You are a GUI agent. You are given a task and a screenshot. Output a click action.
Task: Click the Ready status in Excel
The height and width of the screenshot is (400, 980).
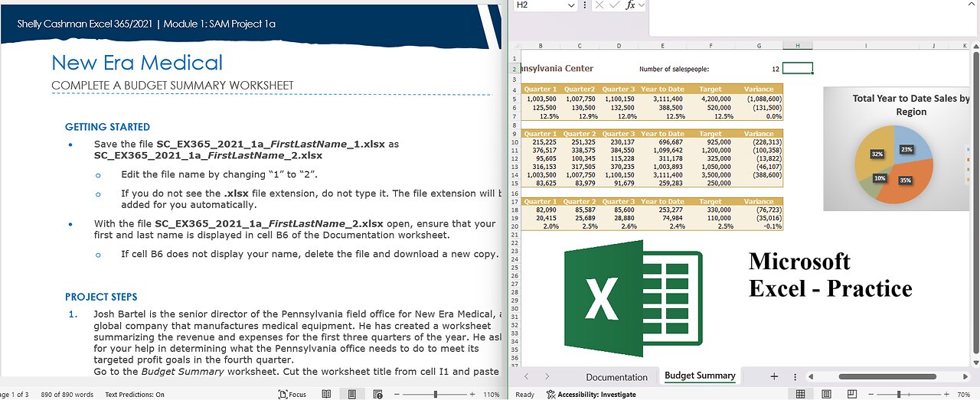click(x=525, y=395)
